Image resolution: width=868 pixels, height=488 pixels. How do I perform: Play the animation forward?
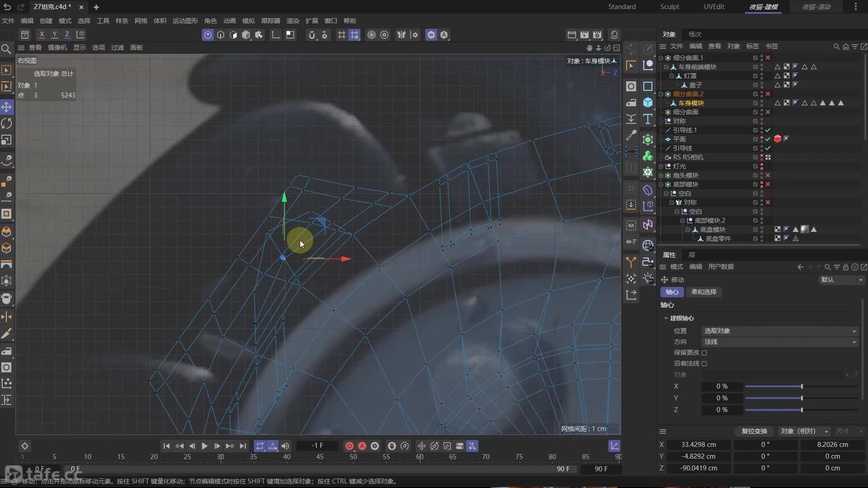tap(204, 446)
